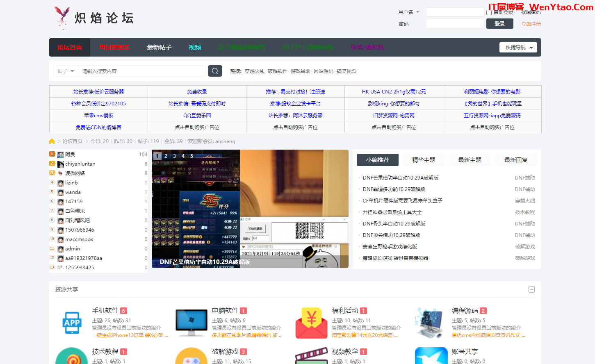Image resolution: width=595 pixels, height=364 pixels.
Task: Open the 技术教程 round icon
Action: (72, 356)
